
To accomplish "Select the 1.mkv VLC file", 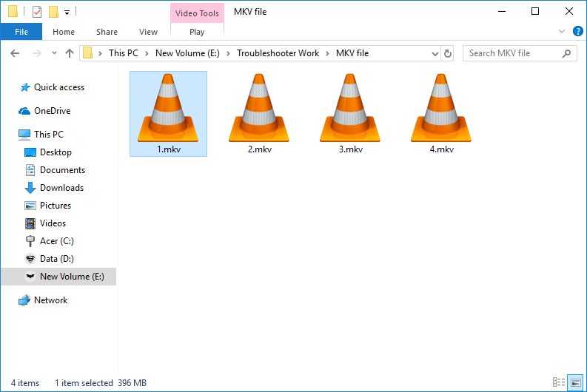I will point(168,114).
